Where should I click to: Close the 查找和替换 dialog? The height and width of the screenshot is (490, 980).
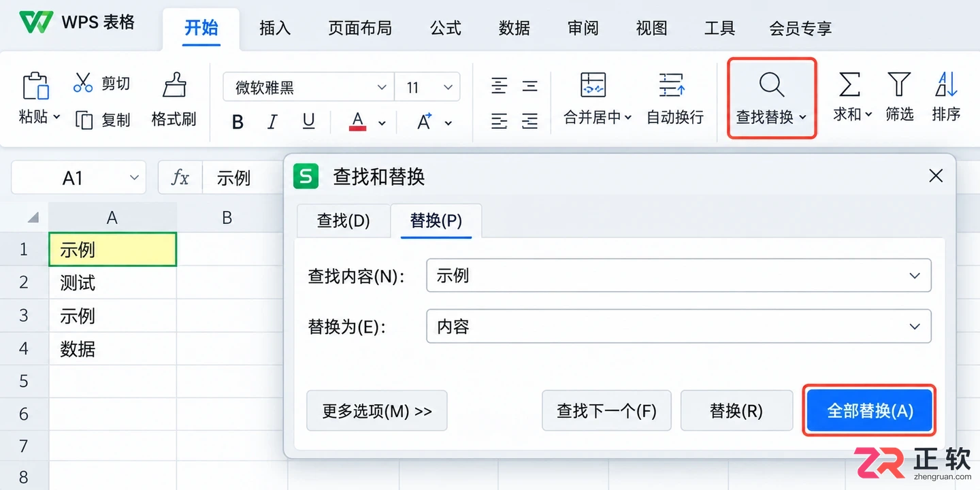coord(936,176)
